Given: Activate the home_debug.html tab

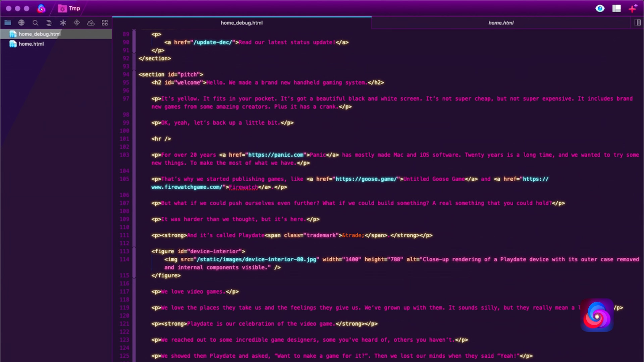Looking at the screenshot, I should tap(241, 23).
